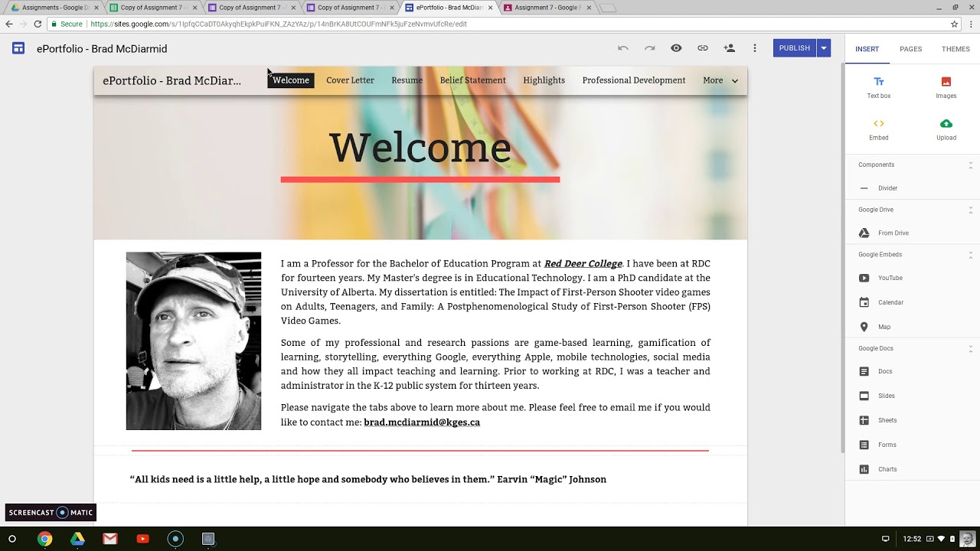Open the three-dot more options menu

(755, 48)
